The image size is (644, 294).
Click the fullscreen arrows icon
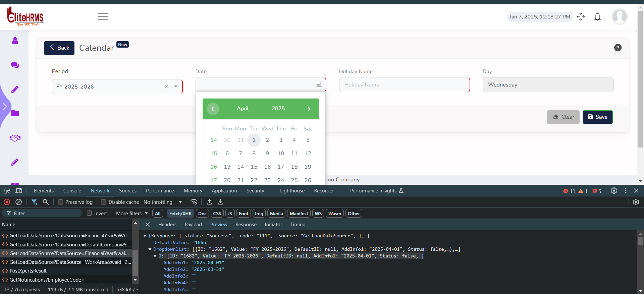[581, 17]
